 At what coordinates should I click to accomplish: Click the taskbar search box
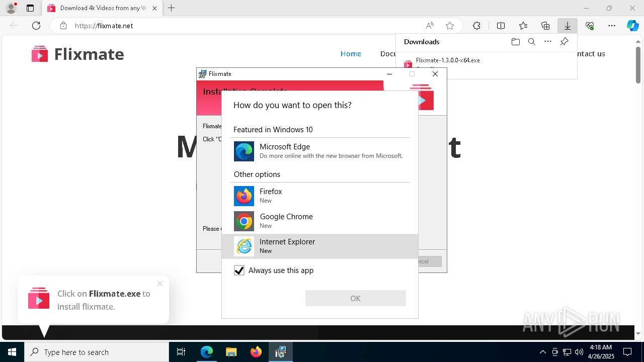97,352
